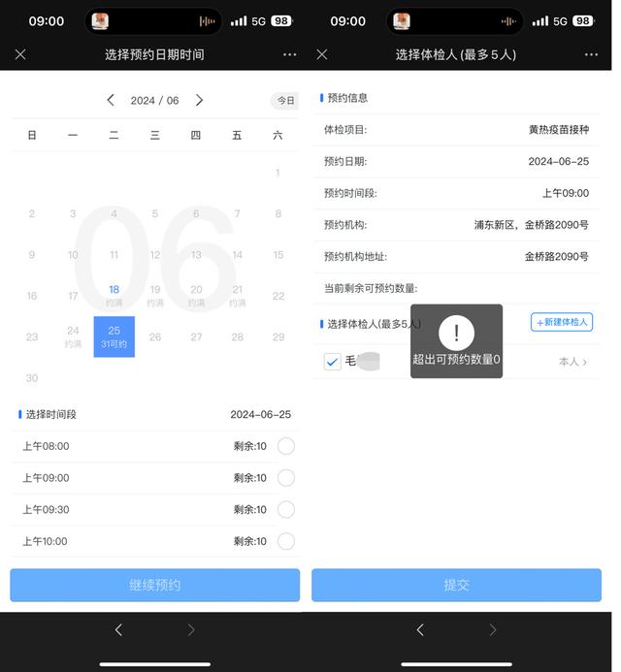621x672 pixels.
Task: Tap the 2024 / 06 month label
Action: coord(155,100)
